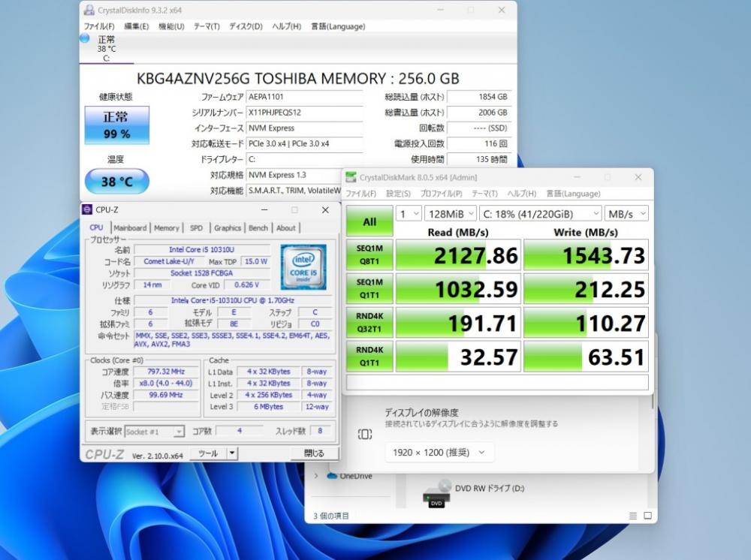The height and width of the screenshot is (560, 751).
Task: Open the 設定(S) menu in CrystalDiskMark
Action: [399, 194]
